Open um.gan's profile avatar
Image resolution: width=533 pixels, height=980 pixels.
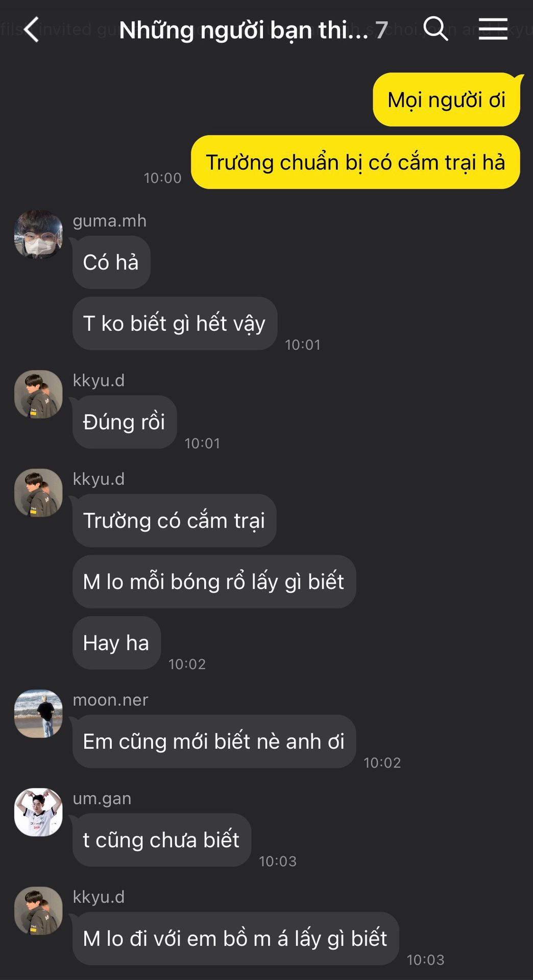pos(38,812)
